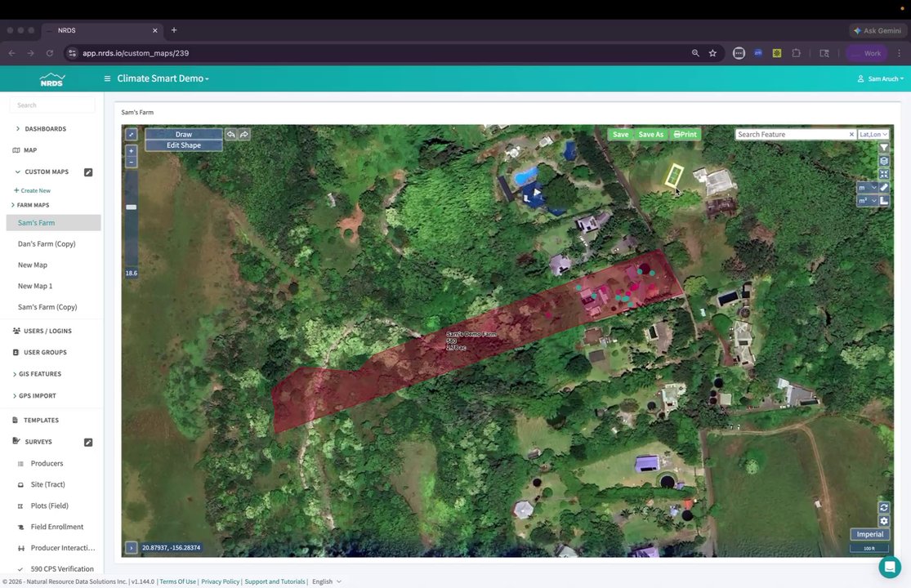
Task: Close the NRDS browser tab
Action: pyautogui.click(x=155, y=30)
